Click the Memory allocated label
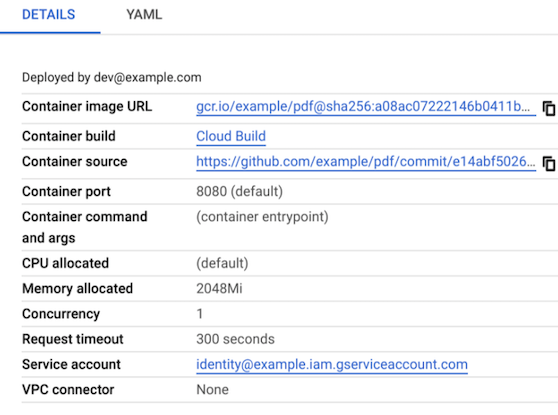The width and height of the screenshot is (558, 415). click(78, 289)
